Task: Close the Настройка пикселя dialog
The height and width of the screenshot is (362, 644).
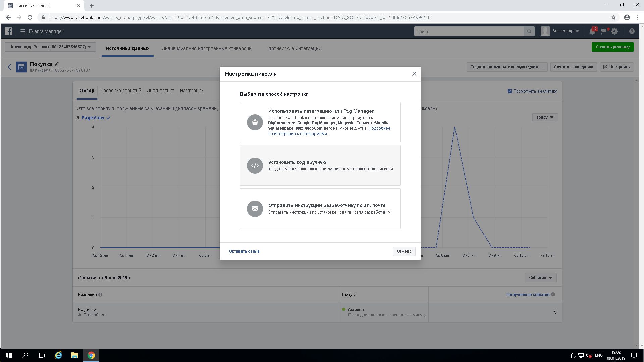Action: coord(414,74)
